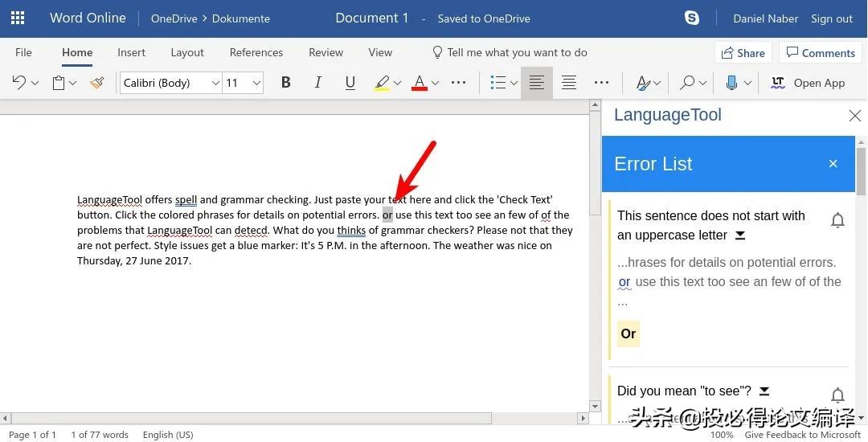
Task: Click the Skype icon in header
Action: pyautogui.click(x=691, y=18)
